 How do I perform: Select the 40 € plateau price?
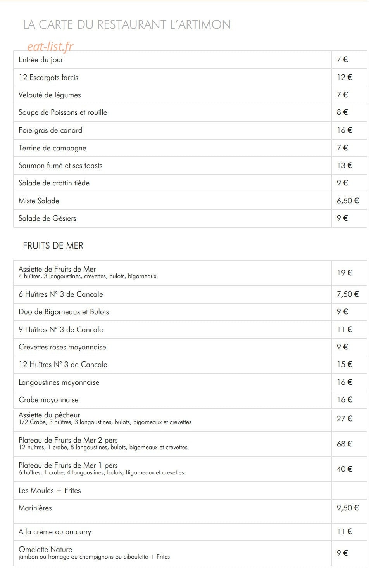tap(345, 469)
